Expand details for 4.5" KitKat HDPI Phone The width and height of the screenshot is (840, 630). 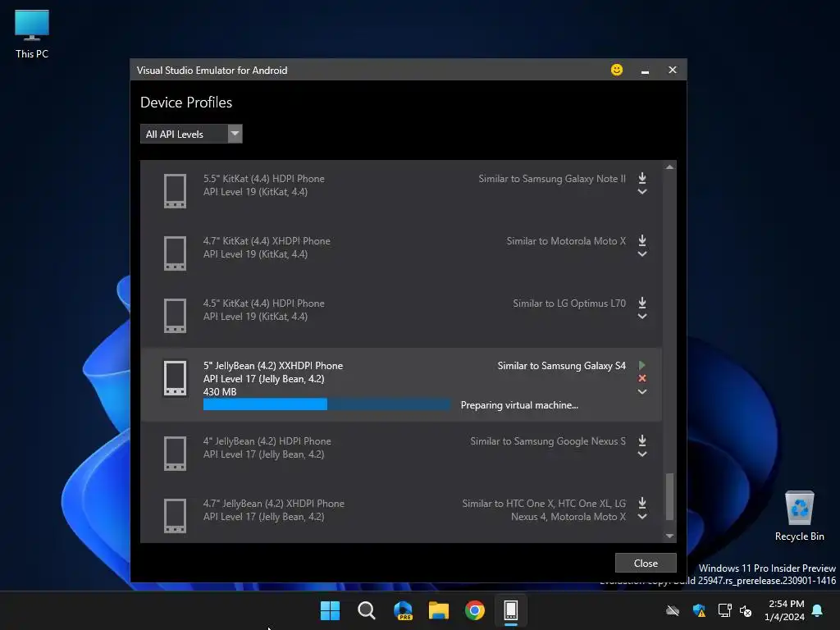tap(641, 316)
